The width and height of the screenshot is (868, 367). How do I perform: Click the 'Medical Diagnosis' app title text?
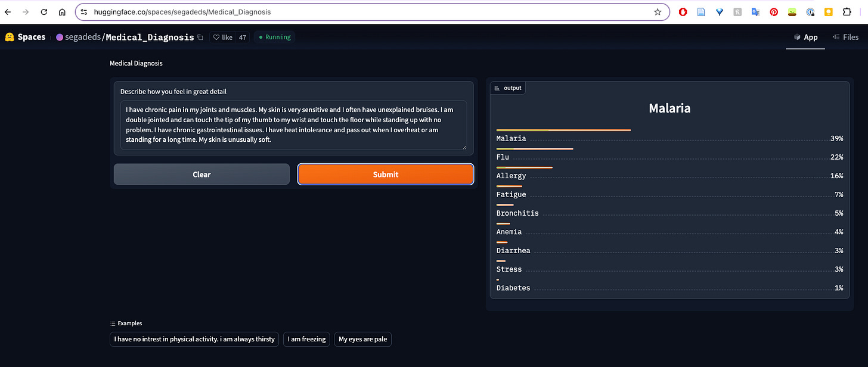tap(136, 63)
